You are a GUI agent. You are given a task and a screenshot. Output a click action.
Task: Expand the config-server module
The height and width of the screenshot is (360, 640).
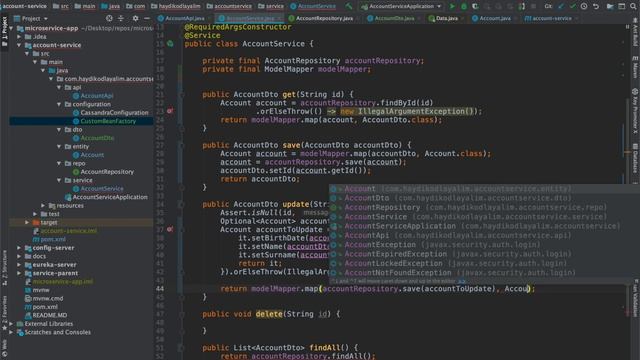tap(19, 248)
